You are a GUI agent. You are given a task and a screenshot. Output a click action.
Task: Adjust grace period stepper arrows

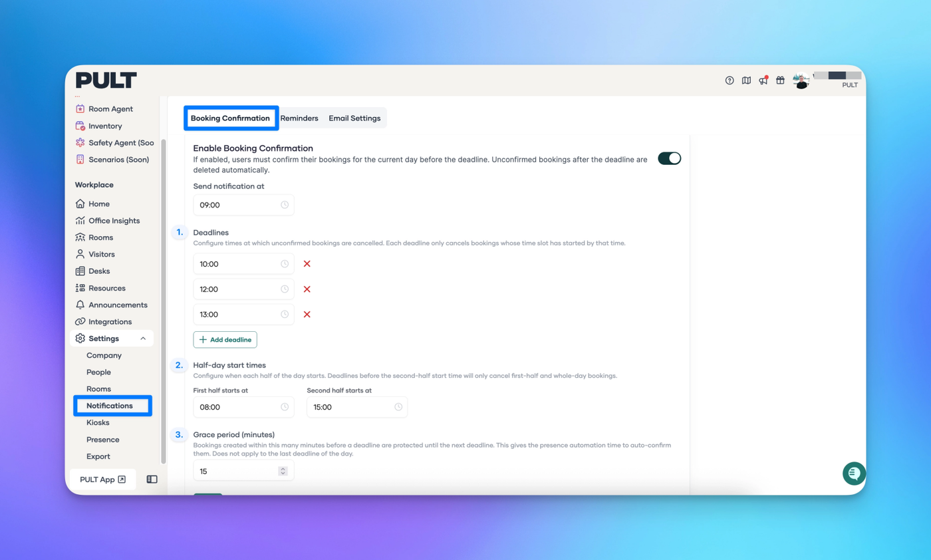(x=283, y=471)
